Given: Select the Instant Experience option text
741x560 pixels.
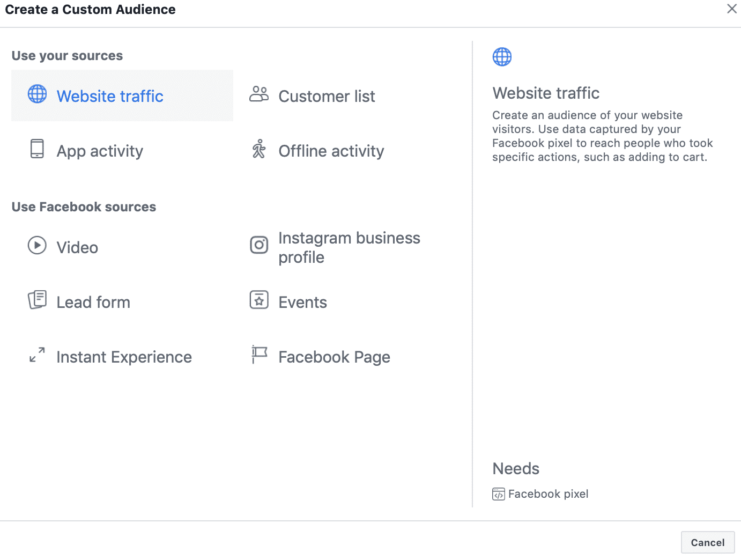Looking at the screenshot, I should [x=124, y=357].
